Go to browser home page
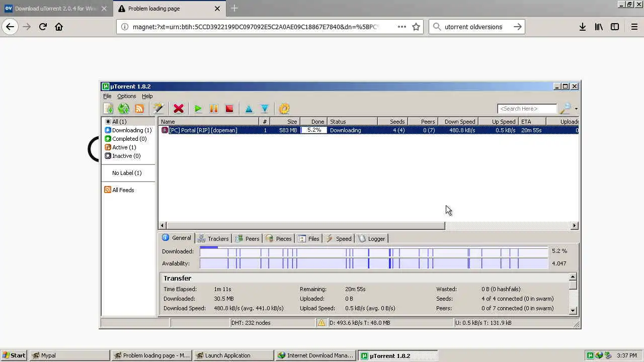The width and height of the screenshot is (644, 362). click(x=59, y=27)
